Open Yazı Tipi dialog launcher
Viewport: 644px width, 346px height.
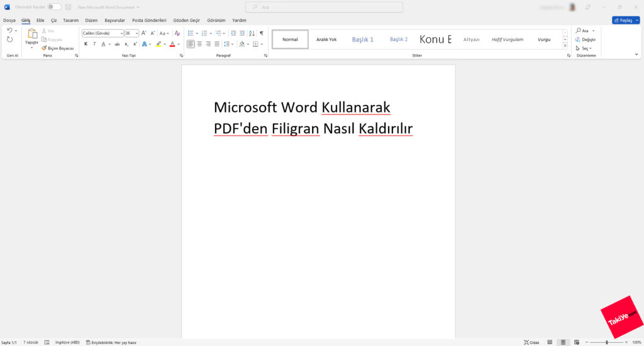181,55
